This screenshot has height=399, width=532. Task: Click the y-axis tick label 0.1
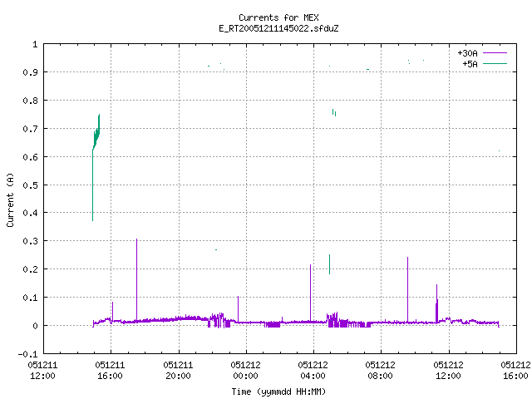(30, 298)
